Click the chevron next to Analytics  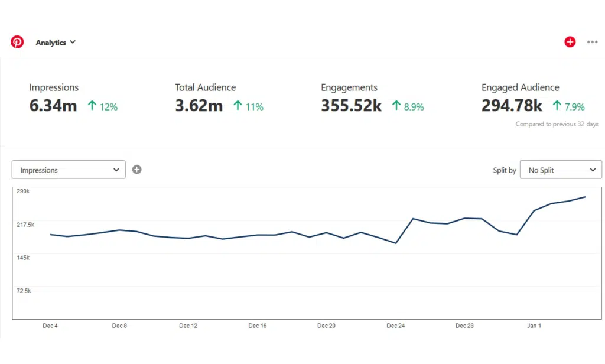click(73, 43)
